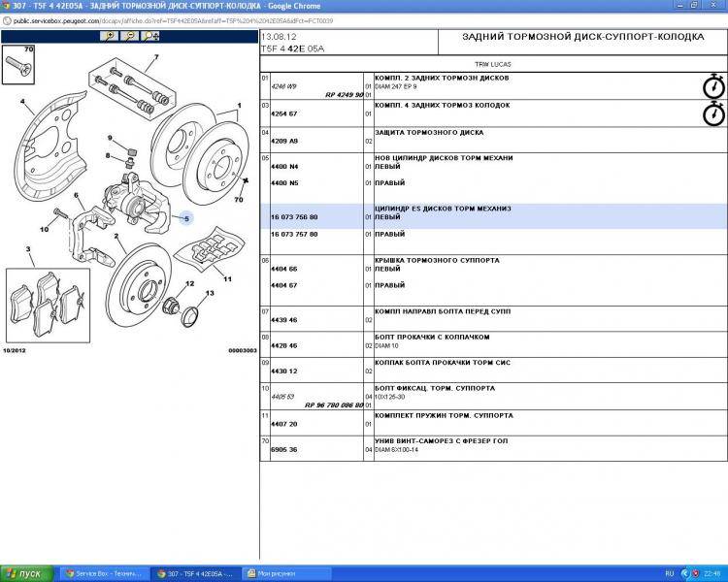Image resolution: width=728 pixels, height=582 pixels.
Task: Click the zoom in magnifier icon
Action: pos(110,36)
